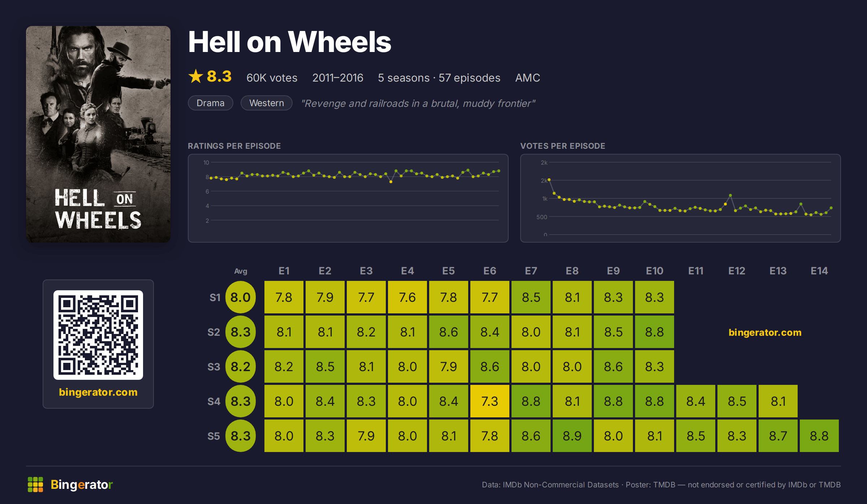The image size is (867, 504).
Task: Click the S1 average 8.0 circle
Action: (241, 297)
